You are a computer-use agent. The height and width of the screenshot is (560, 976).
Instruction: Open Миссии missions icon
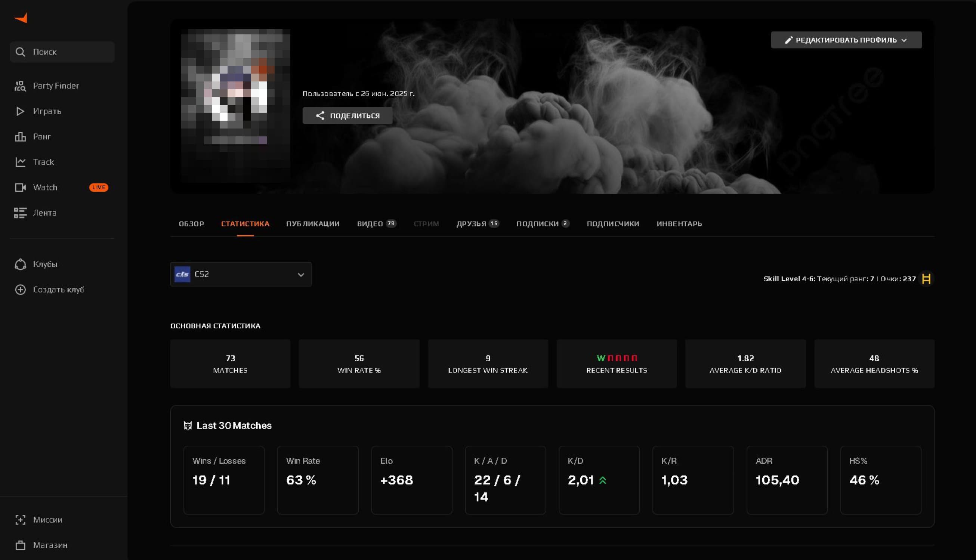click(x=20, y=520)
